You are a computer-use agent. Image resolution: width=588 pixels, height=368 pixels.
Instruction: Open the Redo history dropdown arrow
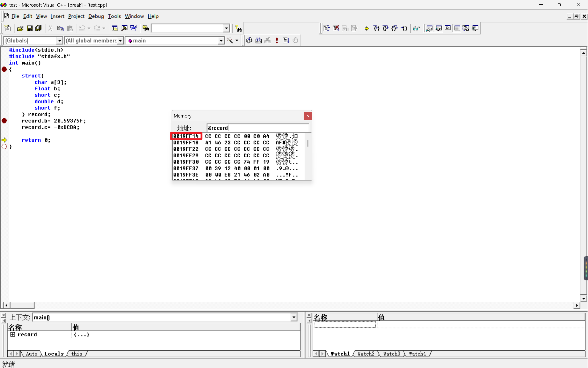[104, 29]
